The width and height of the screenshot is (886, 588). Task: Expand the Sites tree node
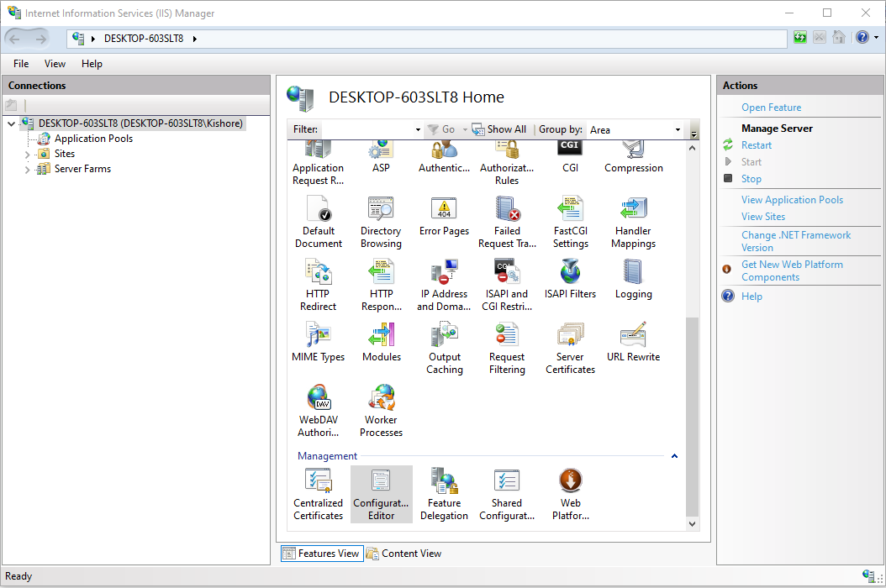click(x=27, y=155)
